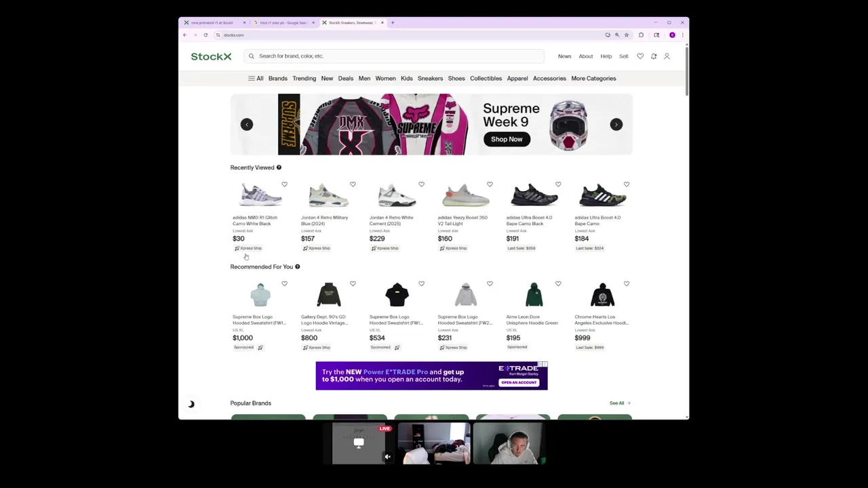The width and height of the screenshot is (868, 488).
Task: Open the All hamburger menu
Action: [x=256, y=79]
